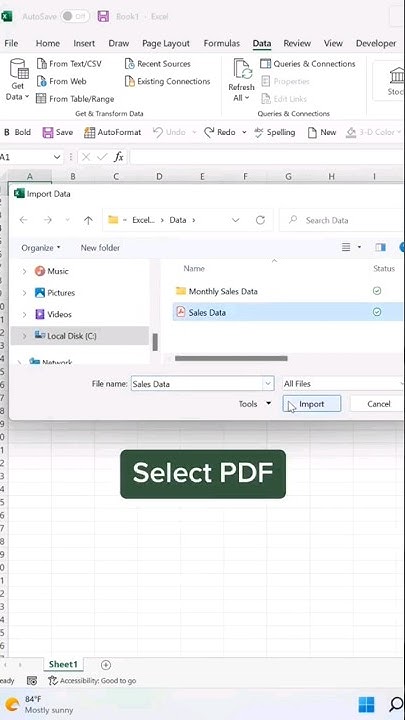Viewport: 405px width, 720px height.
Task: Click the Refresh All icon
Action: tap(242, 69)
